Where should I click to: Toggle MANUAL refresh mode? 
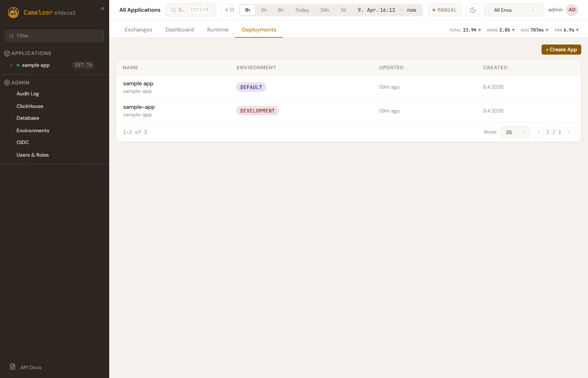tap(444, 10)
